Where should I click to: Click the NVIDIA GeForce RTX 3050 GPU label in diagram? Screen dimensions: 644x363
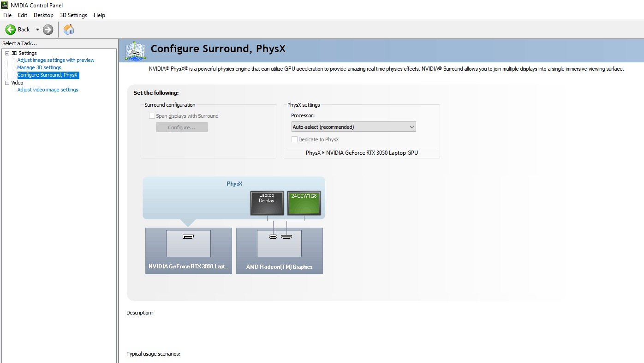click(189, 266)
